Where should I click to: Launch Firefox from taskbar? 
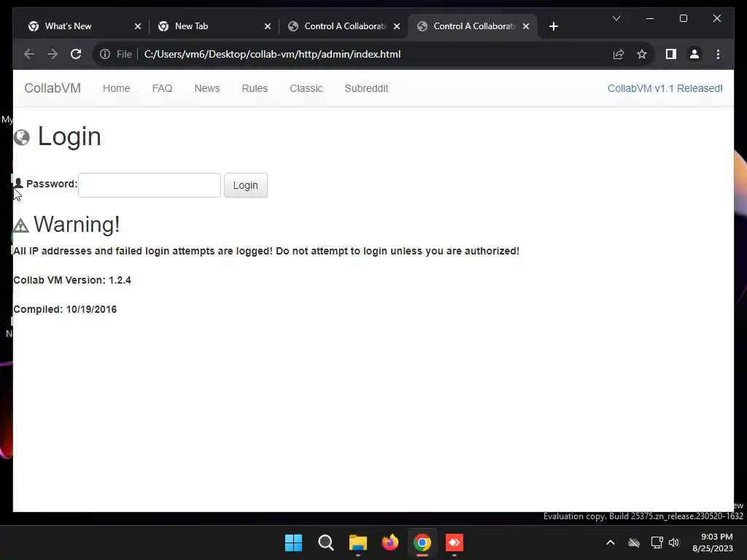pos(390,542)
